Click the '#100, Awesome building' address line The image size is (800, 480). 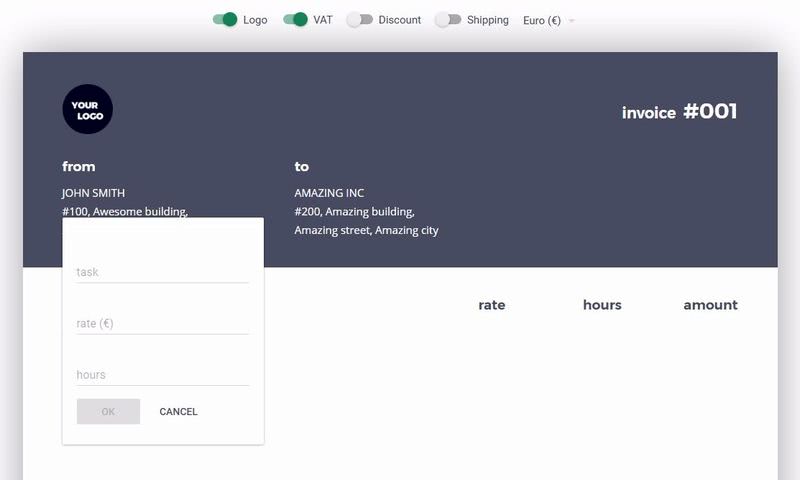click(124, 211)
